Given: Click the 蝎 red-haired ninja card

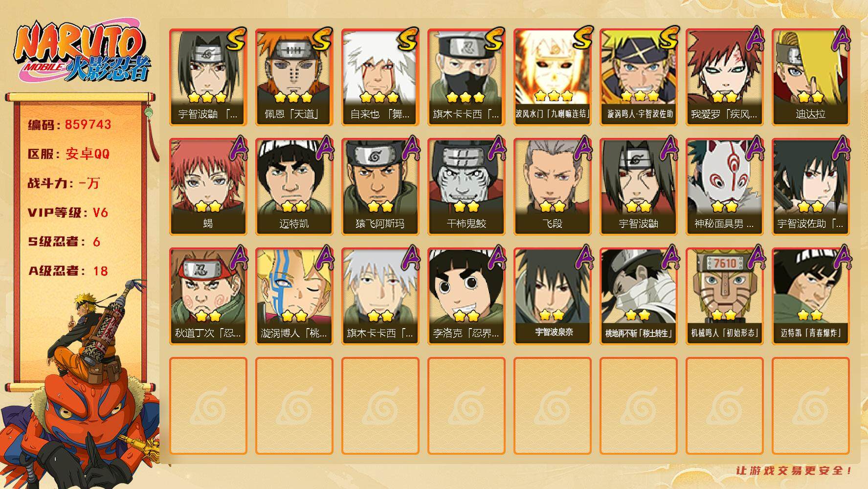Looking at the screenshot, I should (208, 187).
